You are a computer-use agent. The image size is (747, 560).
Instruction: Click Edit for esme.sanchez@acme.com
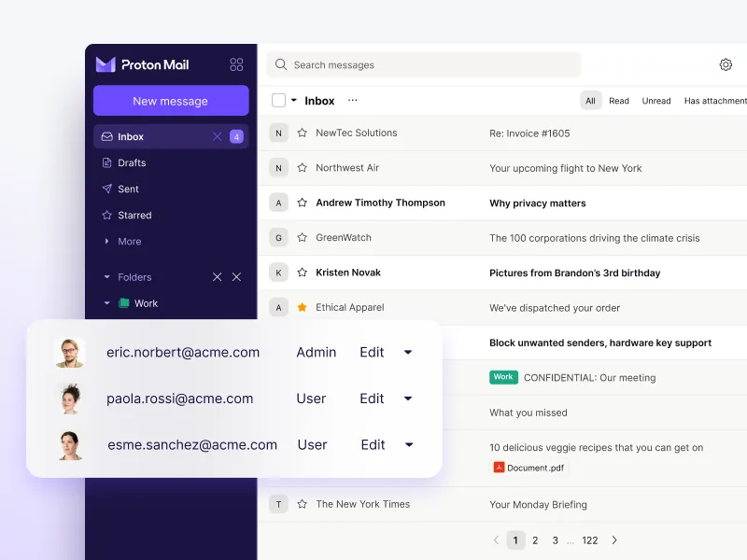[x=373, y=445]
